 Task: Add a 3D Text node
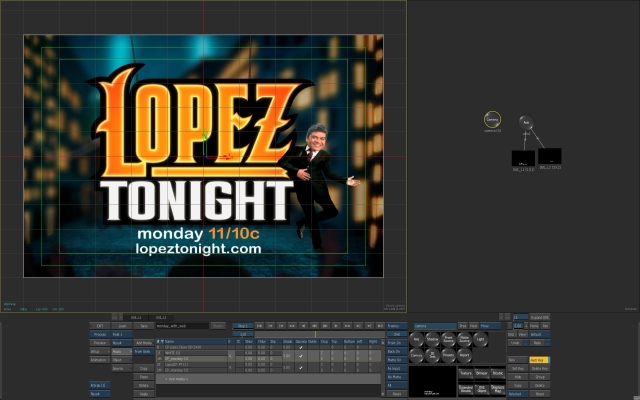pos(432,356)
